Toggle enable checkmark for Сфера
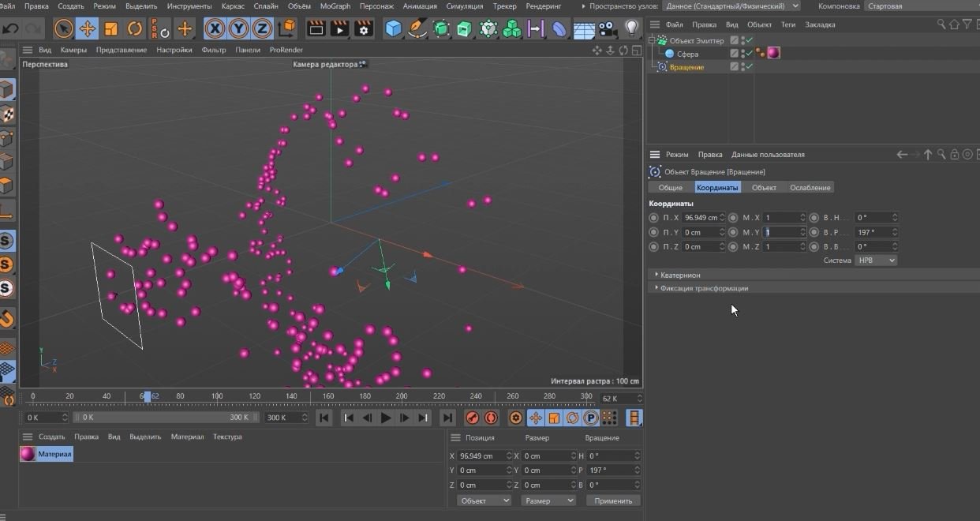Image resolution: width=980 pixels, height=521 pixels. pyautogui.click(x=749, y=53)
